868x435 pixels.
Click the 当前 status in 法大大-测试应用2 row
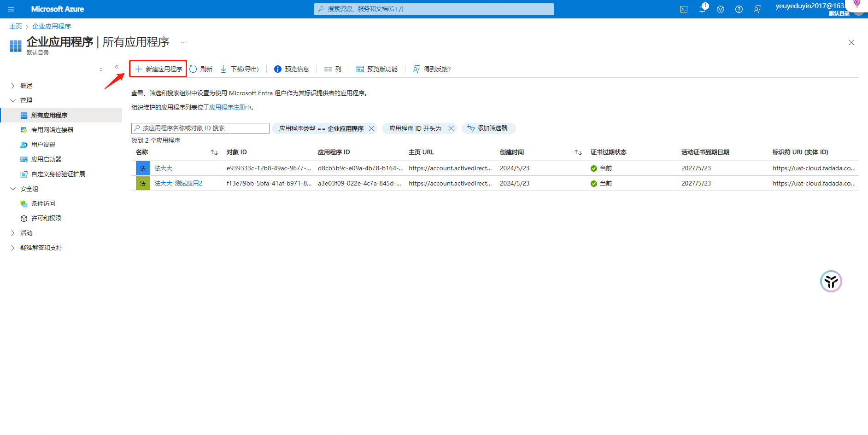[601, 184]
